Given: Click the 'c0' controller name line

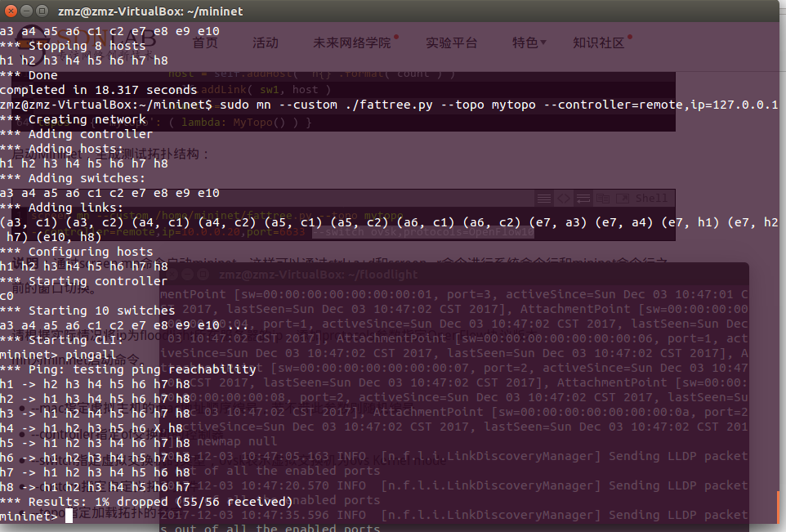Looking at the screenshot, I should pos(7,296).
